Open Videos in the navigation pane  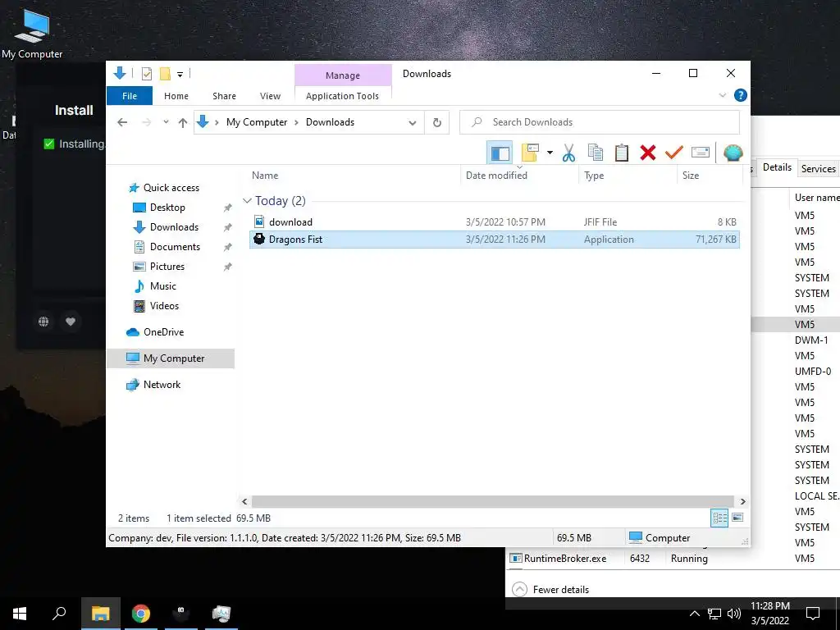(x=164, y=306)
